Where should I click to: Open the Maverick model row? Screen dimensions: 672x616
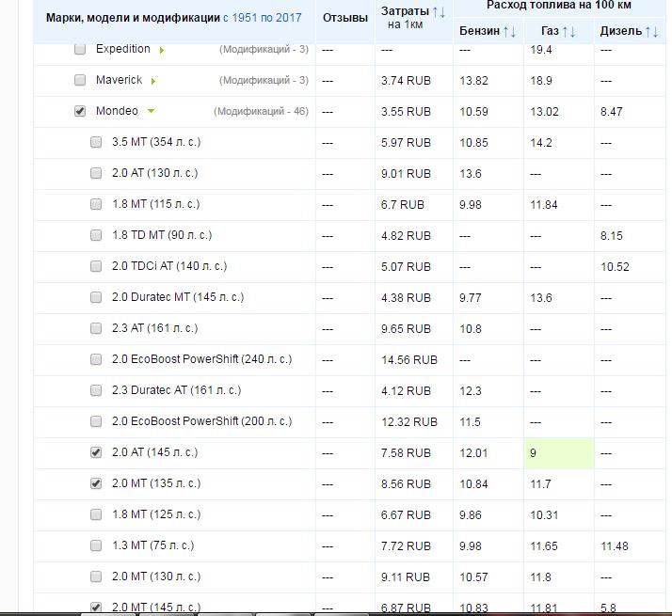pos(120,80)
